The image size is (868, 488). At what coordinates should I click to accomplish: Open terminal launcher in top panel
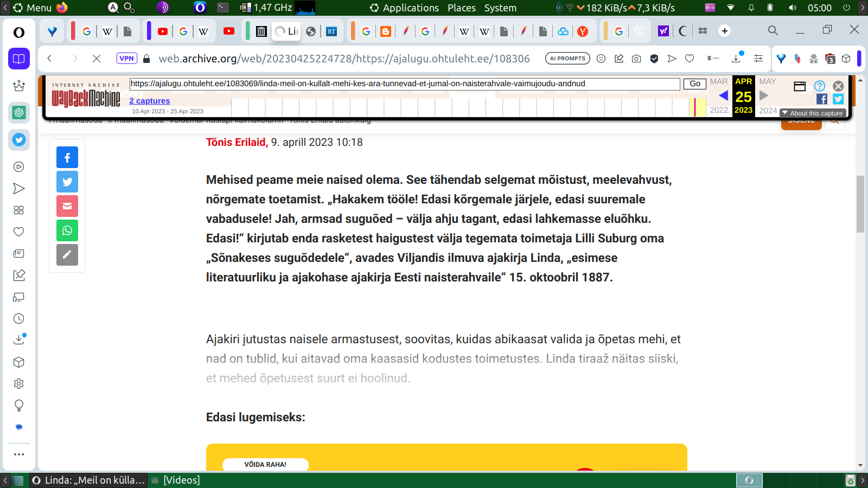[x=223, y=8]
